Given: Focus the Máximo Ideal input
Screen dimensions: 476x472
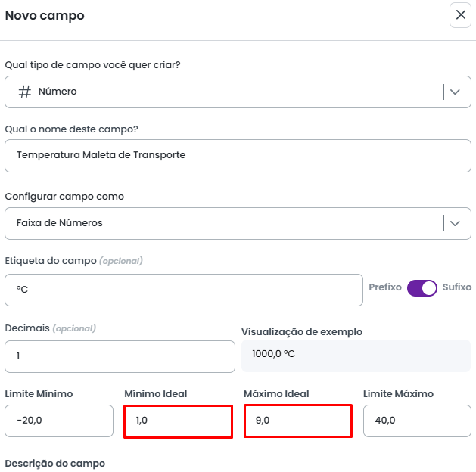Looking at the screenshot, I should pyautogui.click(x=297, y=421).
